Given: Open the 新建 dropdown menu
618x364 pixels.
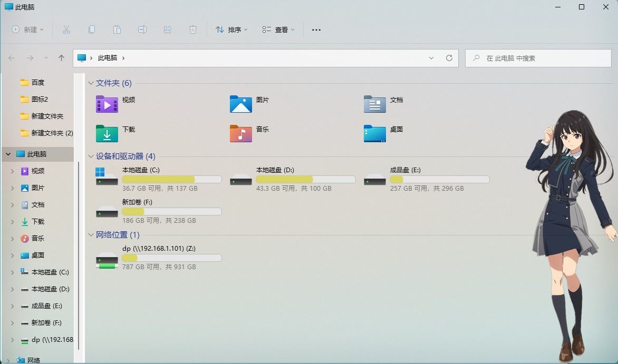Looking at the screenshot, I should (x=27, y=29).
